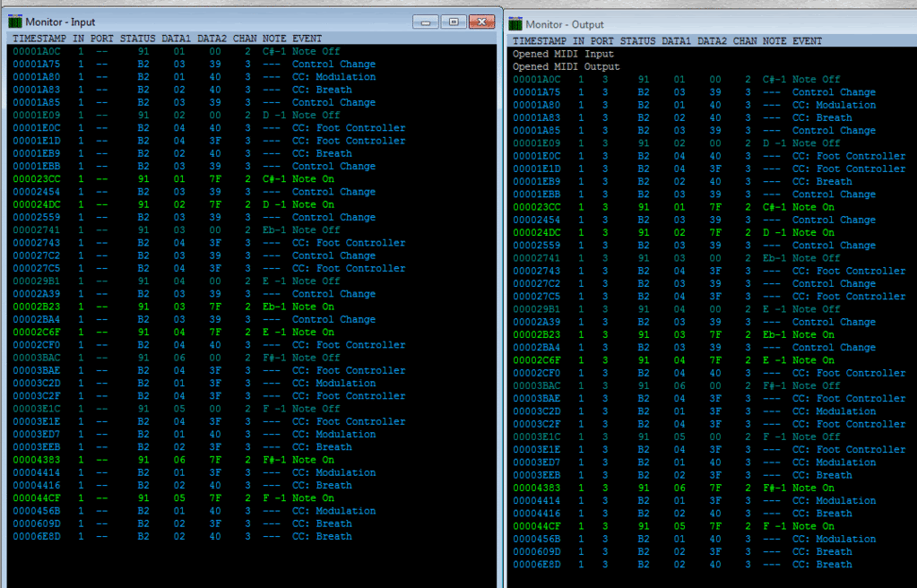The width and height of the screenshot is (917, 588).
Task: Click 'Eb-1 Note On' in Input monitor
Action: (x=298, y=307)
